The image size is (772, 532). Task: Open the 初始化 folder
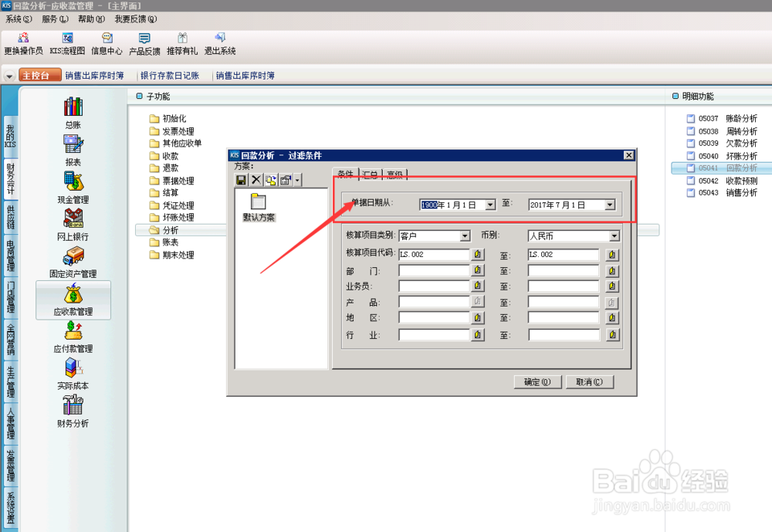tap(168, 118)
